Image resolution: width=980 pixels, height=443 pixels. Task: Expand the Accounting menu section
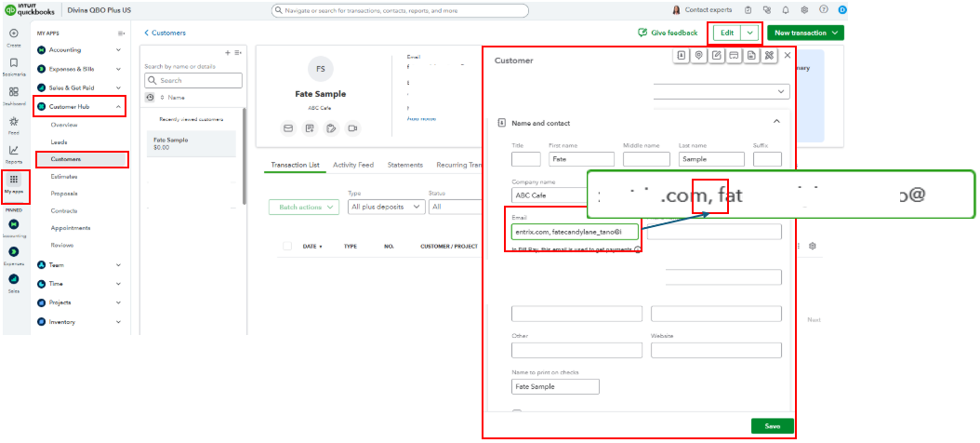(x=119, y=50)
